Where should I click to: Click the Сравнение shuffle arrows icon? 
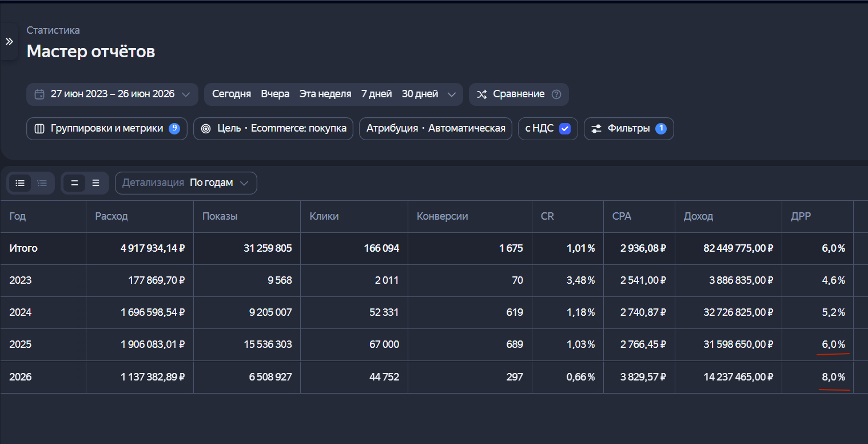point(482,94)
